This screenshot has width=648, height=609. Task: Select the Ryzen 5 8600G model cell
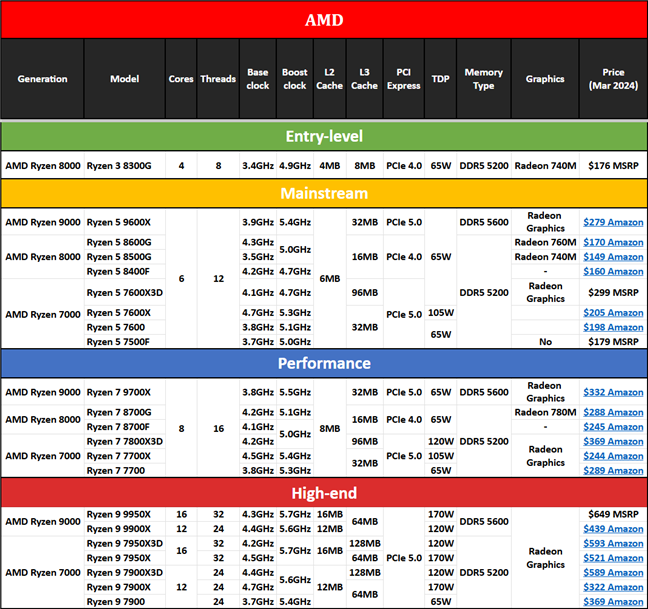pos(124,242)
